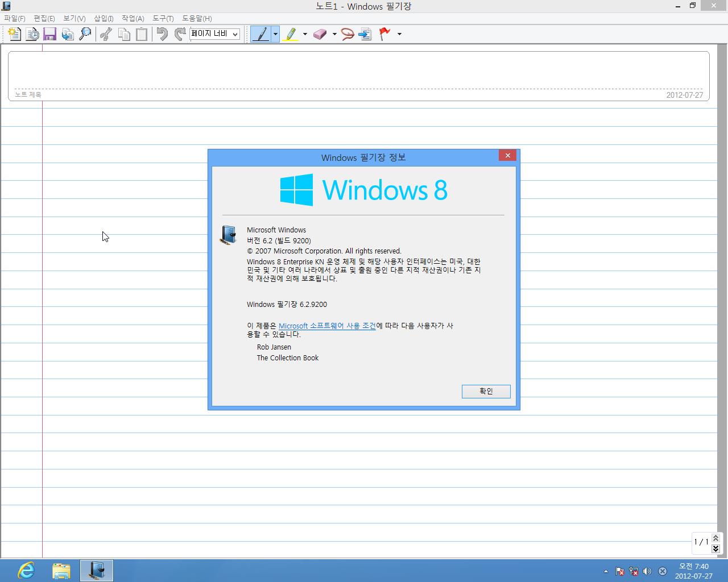Click the red Flag tool icon
This screenshot has width=728, height=582.
[x=385, y=34]
